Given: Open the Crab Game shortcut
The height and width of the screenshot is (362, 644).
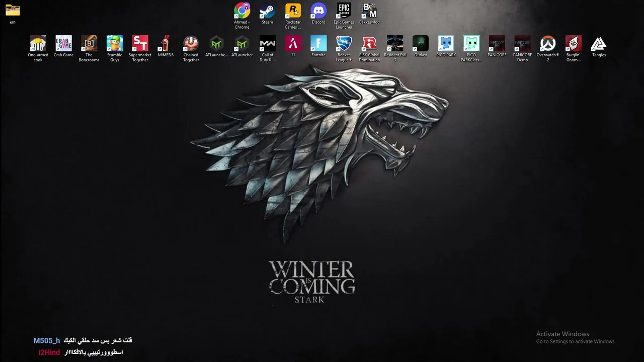Looking at the screenshot, I should click(64, 43).
